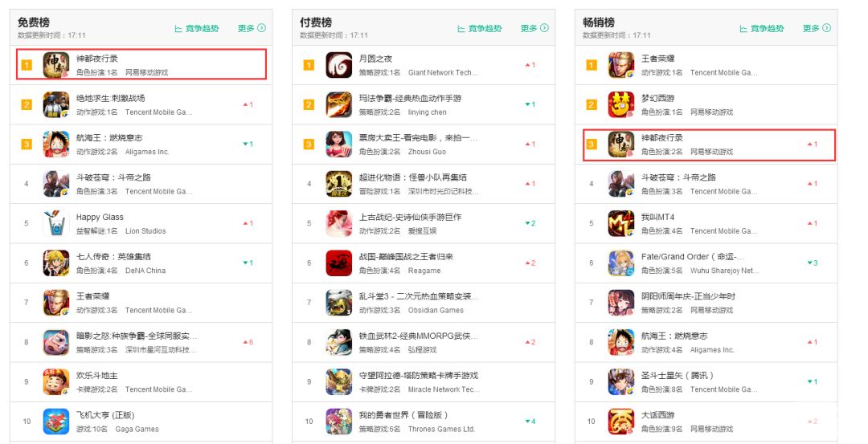Open the 欢乐斗地主 app icon
Screen dimensions: 868x444
coord(56,382)
